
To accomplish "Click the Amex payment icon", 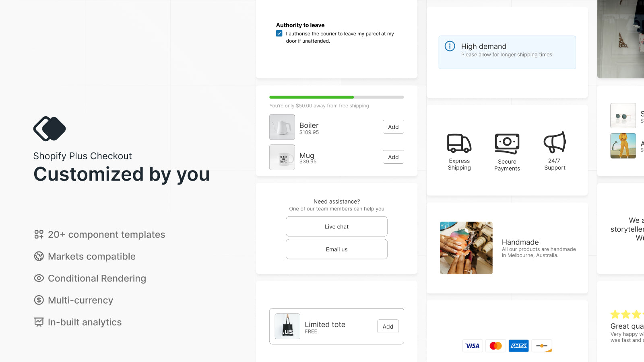I will pyautogui.click(x=518, y=346).
